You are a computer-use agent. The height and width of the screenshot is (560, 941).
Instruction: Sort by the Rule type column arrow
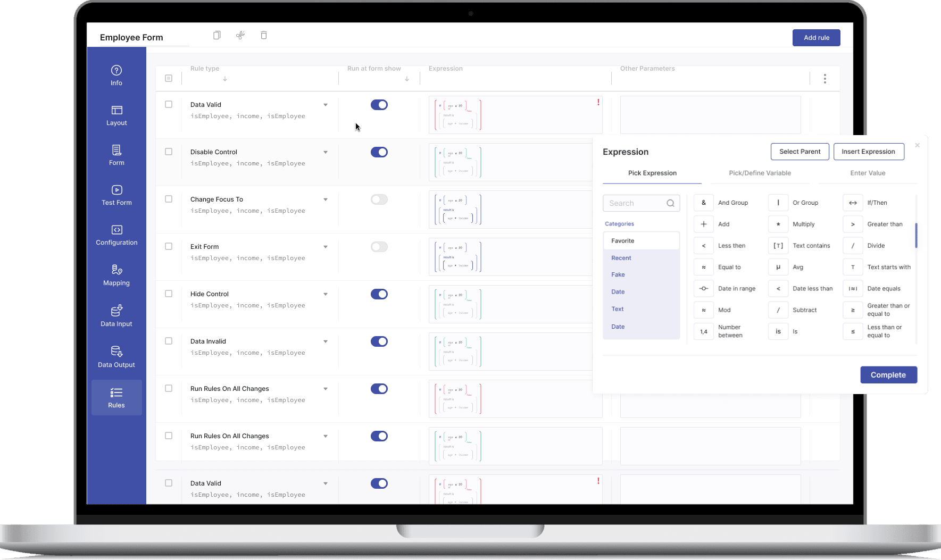(225, 79)
